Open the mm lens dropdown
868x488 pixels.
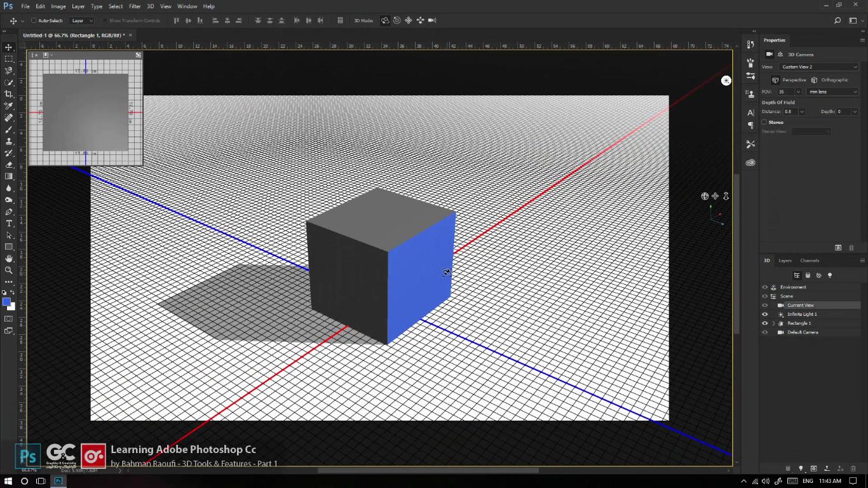pos(832,91)
